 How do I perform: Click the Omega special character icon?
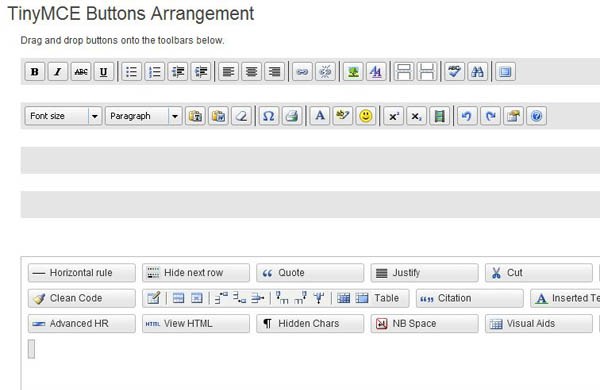[x=269, y=116]
